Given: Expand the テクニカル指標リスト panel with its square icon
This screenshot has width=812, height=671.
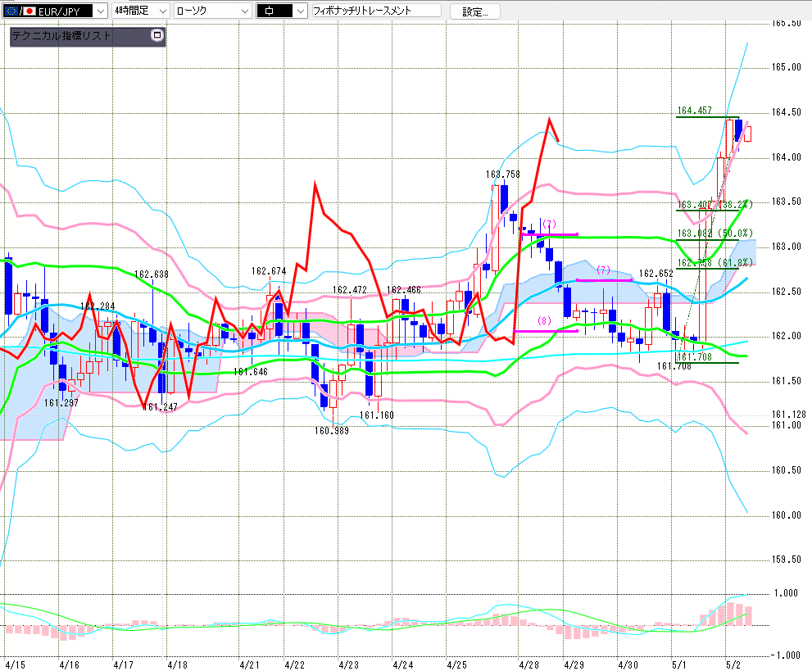Looking at the screenshot, I should [157, 35].
